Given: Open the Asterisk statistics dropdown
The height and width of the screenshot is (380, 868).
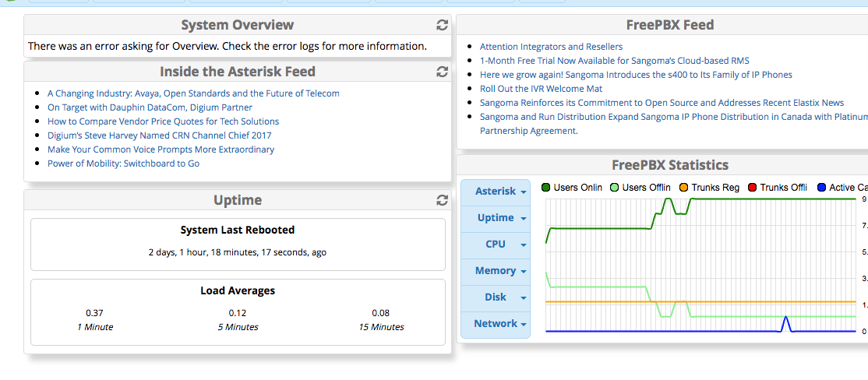Looking at the screenshot, I should pos(496,192).
